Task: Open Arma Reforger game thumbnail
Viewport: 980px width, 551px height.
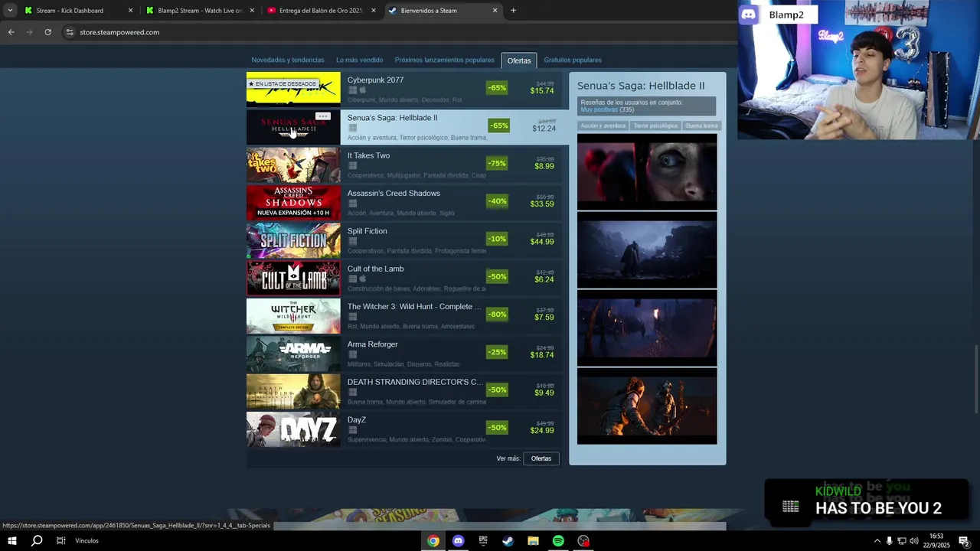Action: pos(293,354)
